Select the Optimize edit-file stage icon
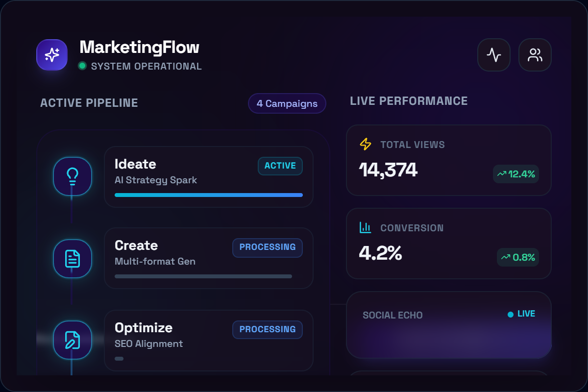The width and height of the screenshot is (588, 392). [x=73, y=340]
